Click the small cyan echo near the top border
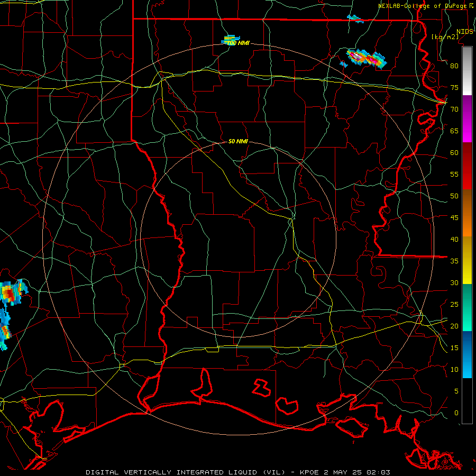 tap(355, 19)
